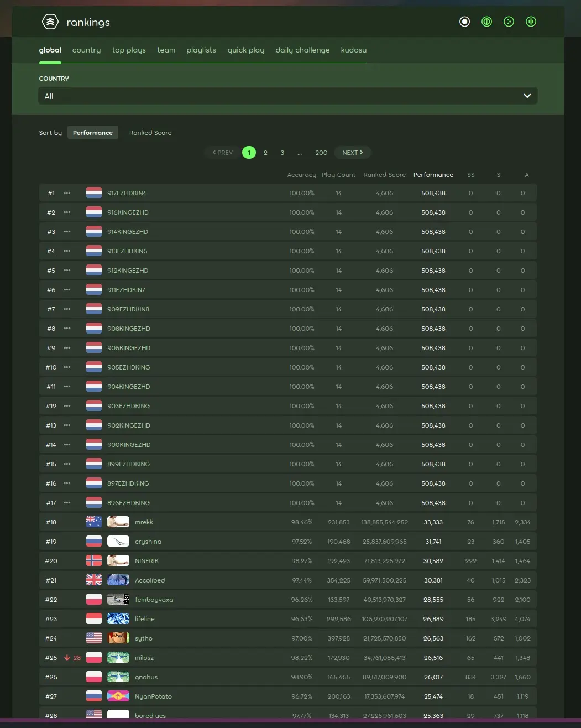This screenshot has height=728, width=581.
Task: Open the kudosu rankings tab
Action: tap(354, 50)
